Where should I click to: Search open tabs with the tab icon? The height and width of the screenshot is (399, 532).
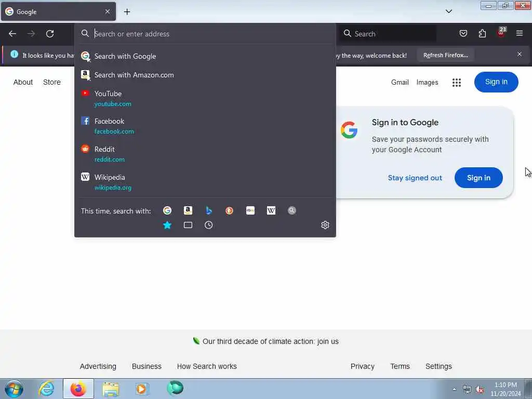click(x=188, y=225)
